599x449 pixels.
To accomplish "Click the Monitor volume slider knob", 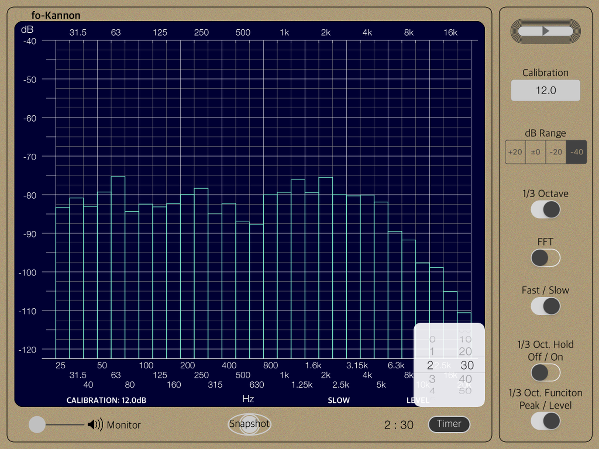I will click(37, 425).
